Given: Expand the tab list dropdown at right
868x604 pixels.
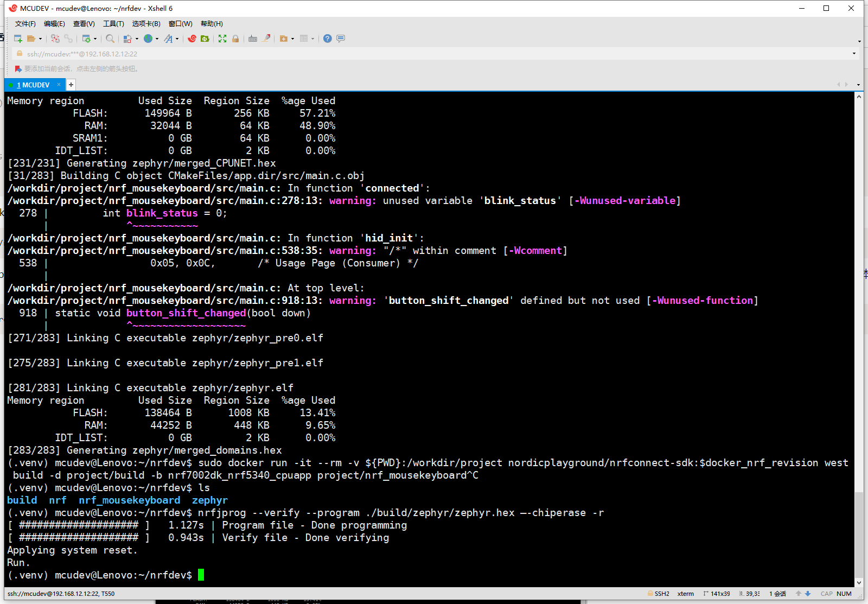Looking at the screenshot, I should (858, 85).
